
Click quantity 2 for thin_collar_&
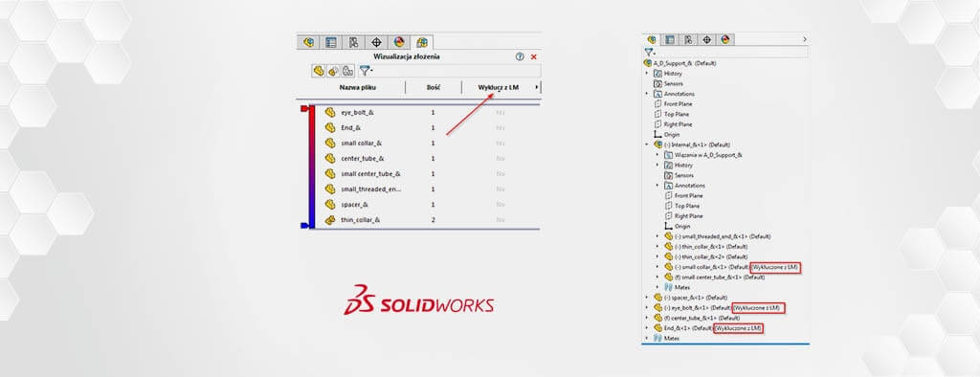434,220
